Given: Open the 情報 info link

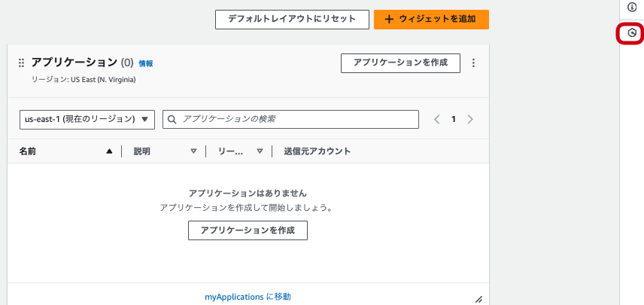Looking at the screenshot, I should point(146,63).
